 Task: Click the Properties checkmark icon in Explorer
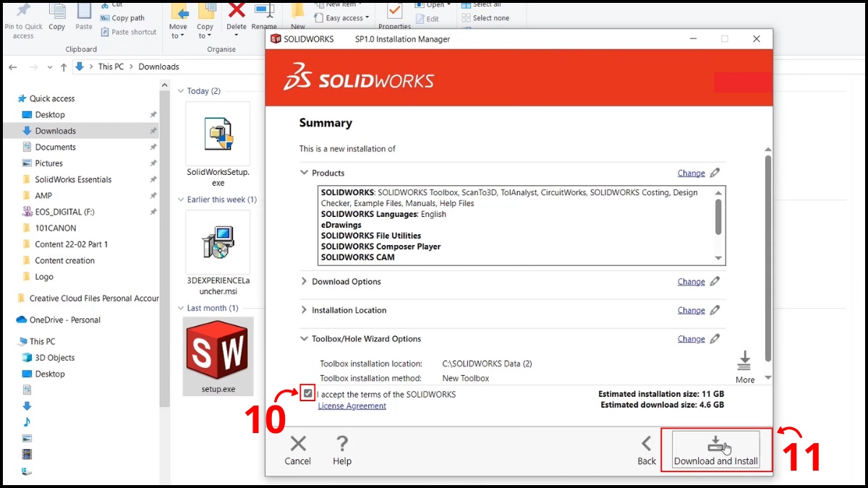394,11
